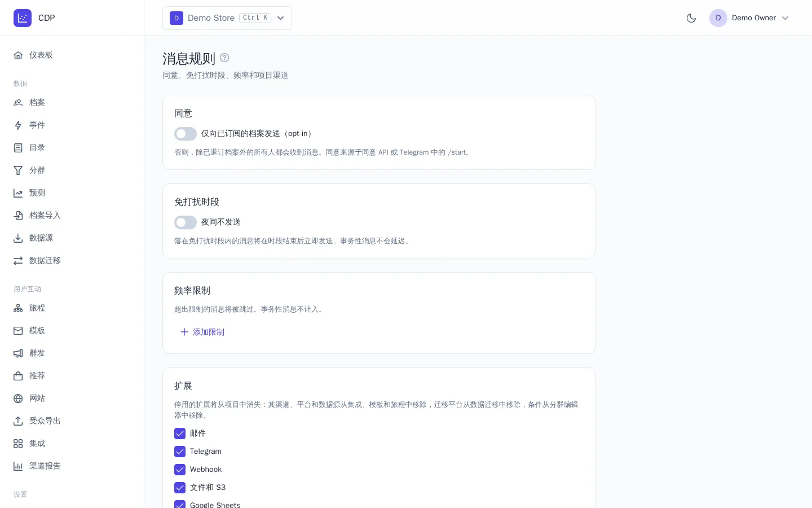Toggle dark mode moon icon
The height and width of the screenshot is (508, 812).
pos(691,18)
